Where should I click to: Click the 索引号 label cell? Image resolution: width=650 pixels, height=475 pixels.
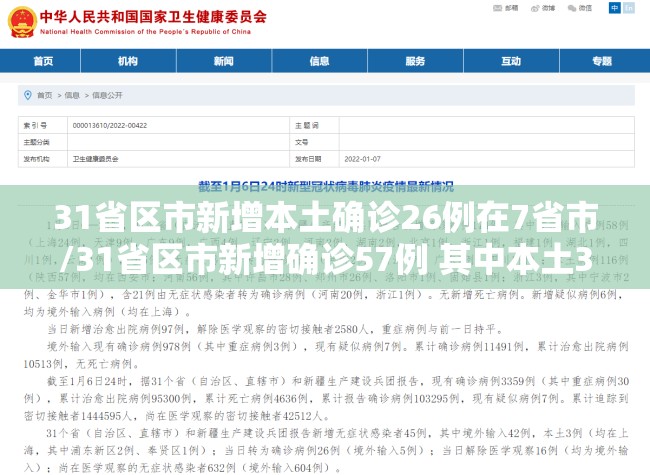(43, 125)
